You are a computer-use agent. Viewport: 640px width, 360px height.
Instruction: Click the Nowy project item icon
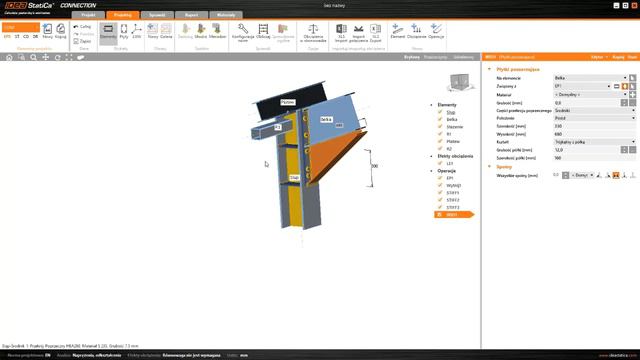(x=47, y=31)
